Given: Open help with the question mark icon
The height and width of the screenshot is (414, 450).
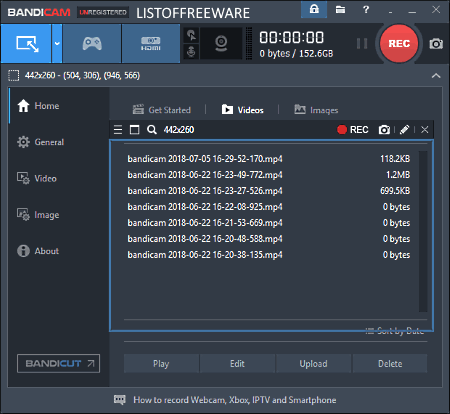Looking at the screenshot, I should (366, 10).
